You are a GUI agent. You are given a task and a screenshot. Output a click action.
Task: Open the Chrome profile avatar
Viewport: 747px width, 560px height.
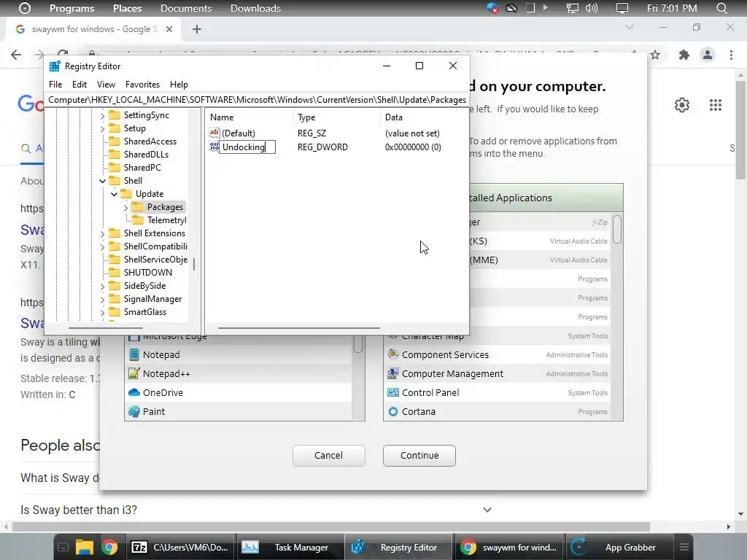tap(708, 55)
